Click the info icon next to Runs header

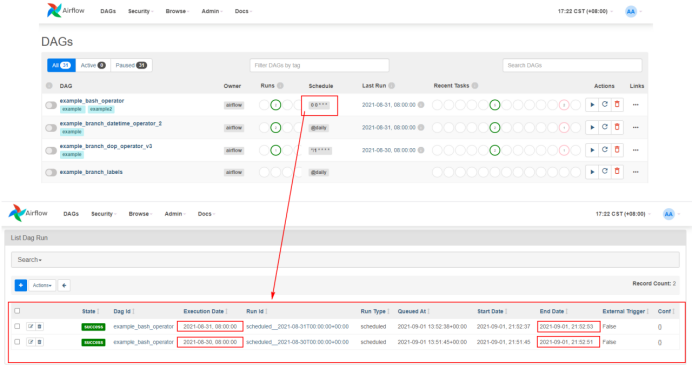(x=280, y=86)
